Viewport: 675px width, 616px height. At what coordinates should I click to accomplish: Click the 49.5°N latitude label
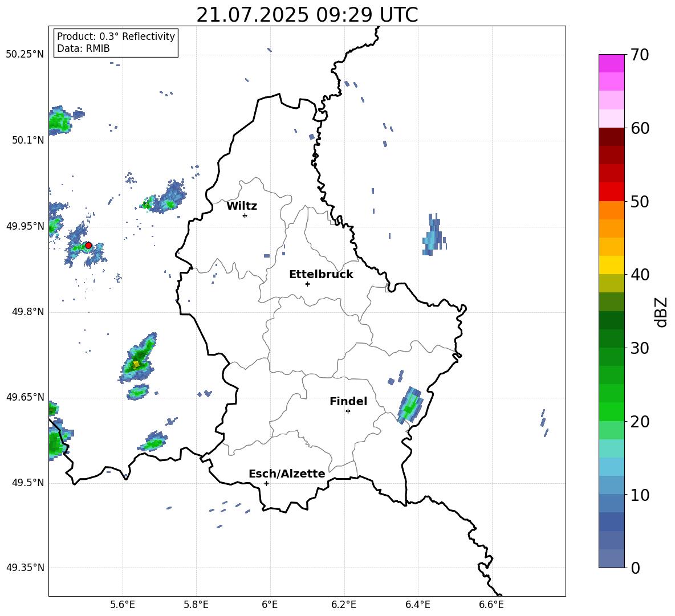tap(28, 482)
